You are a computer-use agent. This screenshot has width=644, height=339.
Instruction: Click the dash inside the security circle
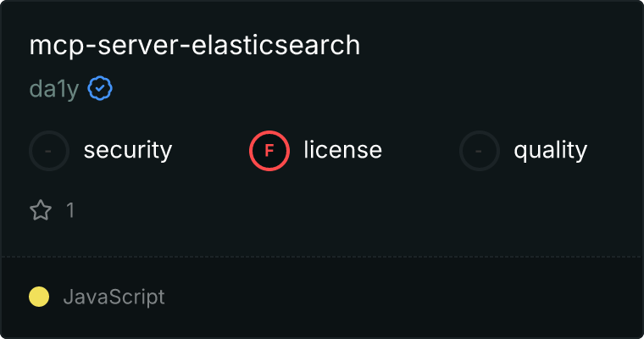click(x=48, y=151)
